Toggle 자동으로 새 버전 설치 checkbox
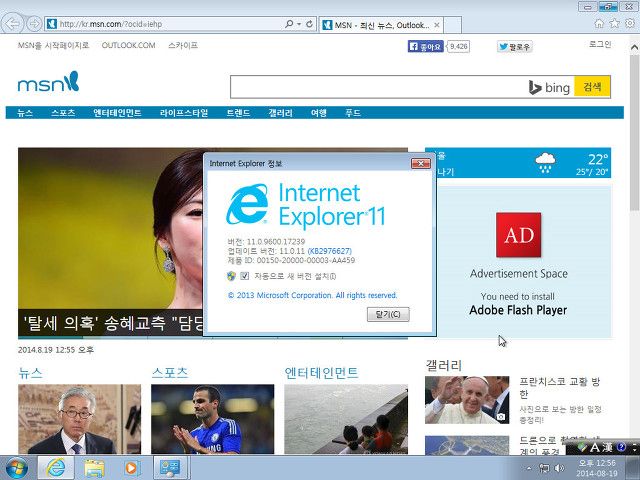 [244, 276]
